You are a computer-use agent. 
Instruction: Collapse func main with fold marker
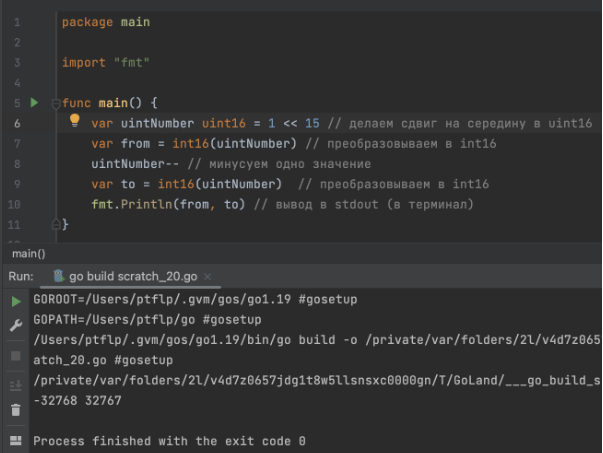coord(56,103)
